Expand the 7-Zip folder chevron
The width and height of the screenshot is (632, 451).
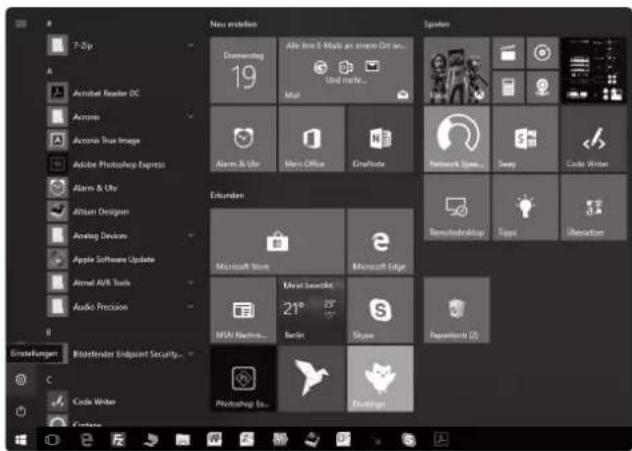point(191,46)
